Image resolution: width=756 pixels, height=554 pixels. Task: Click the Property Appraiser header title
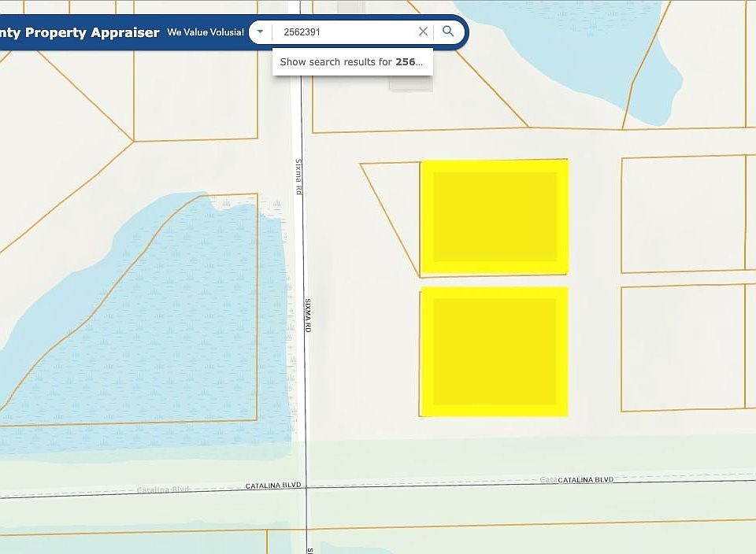coord(79,32)
